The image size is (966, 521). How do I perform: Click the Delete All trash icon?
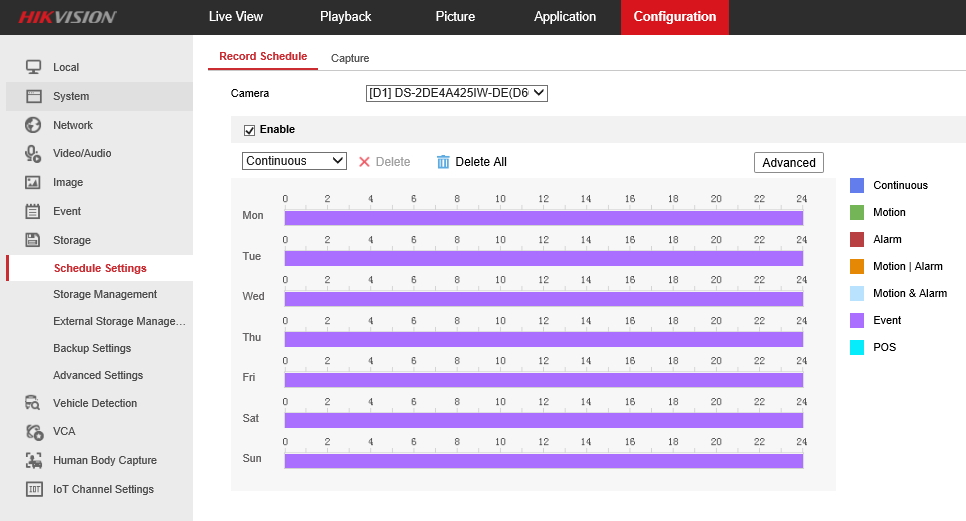444,162
